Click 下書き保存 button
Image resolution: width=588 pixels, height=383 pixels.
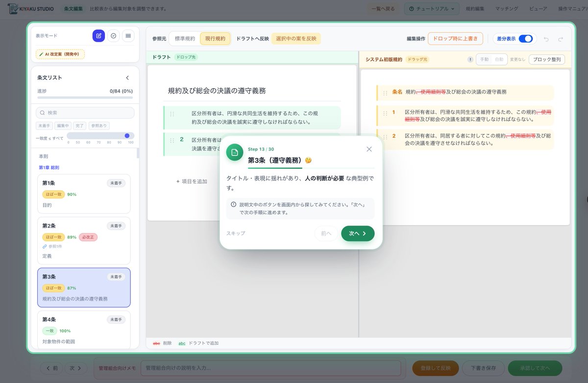483,368
